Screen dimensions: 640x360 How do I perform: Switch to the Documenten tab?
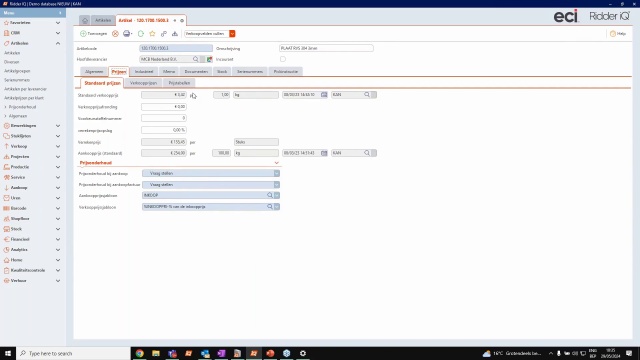tap(196, 71)
